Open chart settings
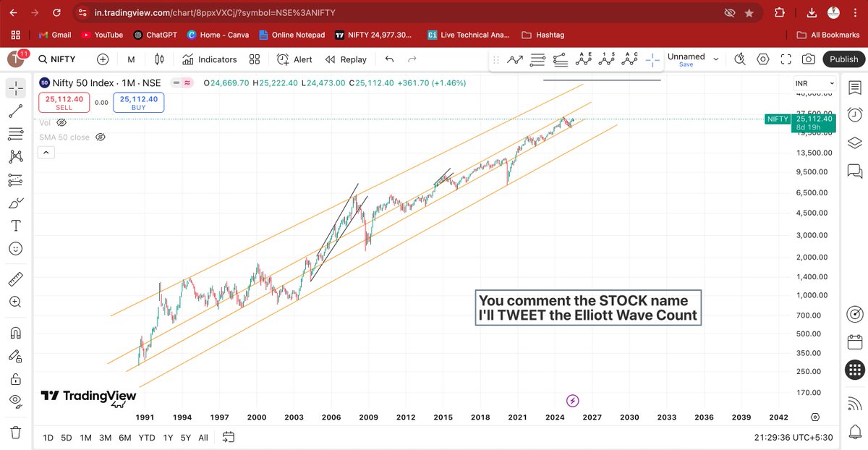Viewport: 868px width, 450px height. point(762,59)
